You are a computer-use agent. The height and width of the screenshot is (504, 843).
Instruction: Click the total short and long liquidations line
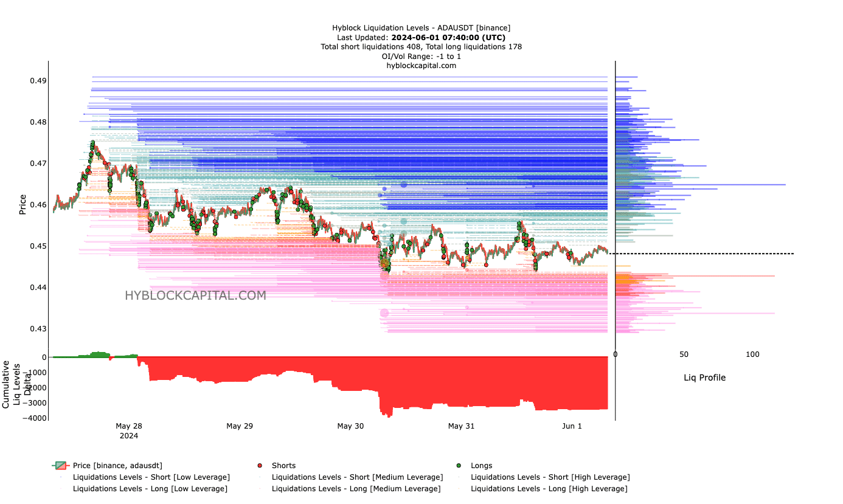pyautogui.click(x=421, y=47)
